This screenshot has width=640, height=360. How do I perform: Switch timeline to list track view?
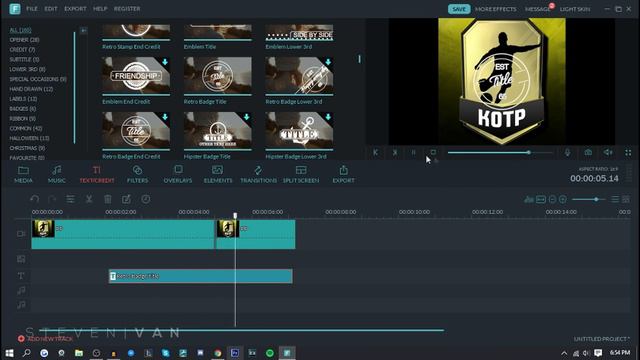coord(615,199)
